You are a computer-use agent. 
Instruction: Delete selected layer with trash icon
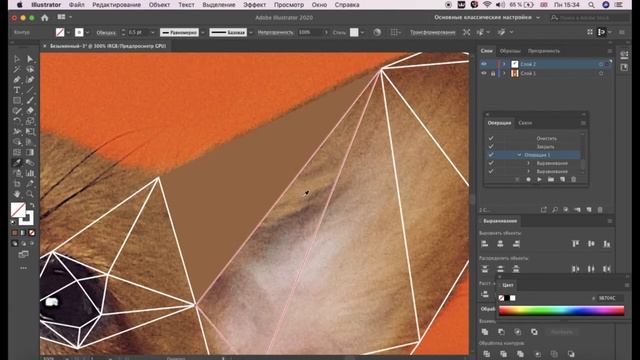click(600, 210)
